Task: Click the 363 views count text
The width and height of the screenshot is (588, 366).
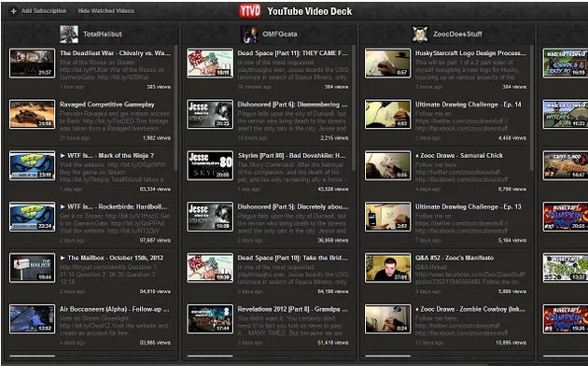Action: click(x=159, y=87)
